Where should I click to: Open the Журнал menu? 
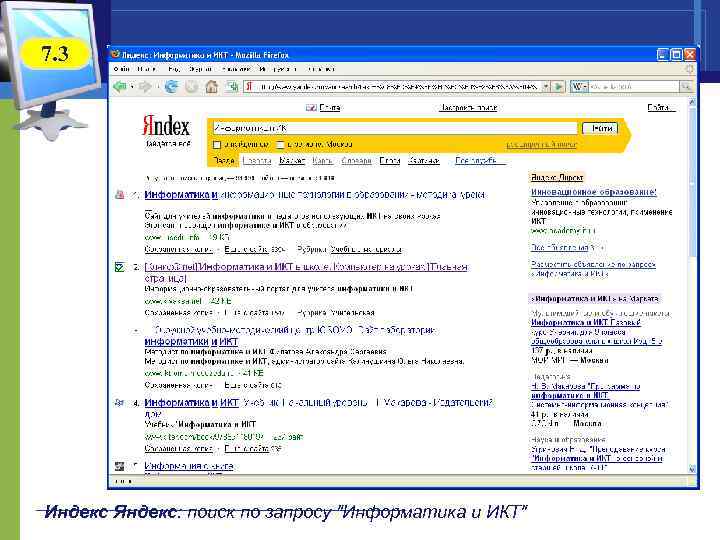point(200,69)
